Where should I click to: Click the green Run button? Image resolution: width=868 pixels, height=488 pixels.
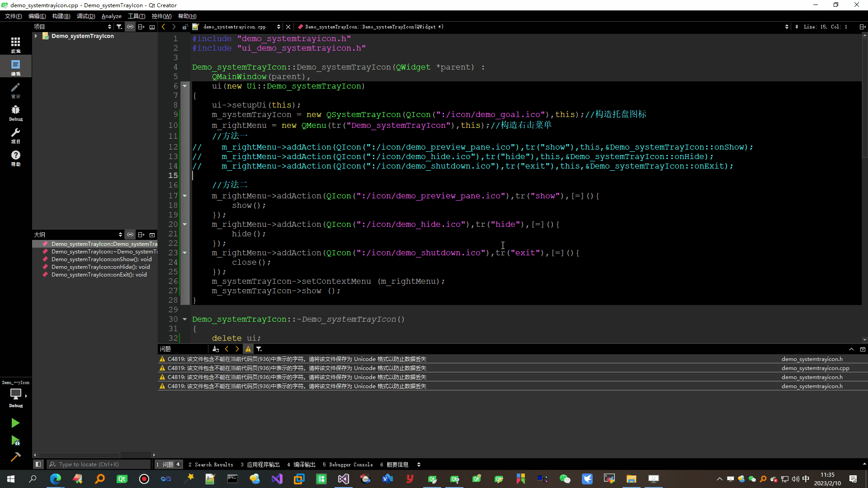(x=15, y=423)
